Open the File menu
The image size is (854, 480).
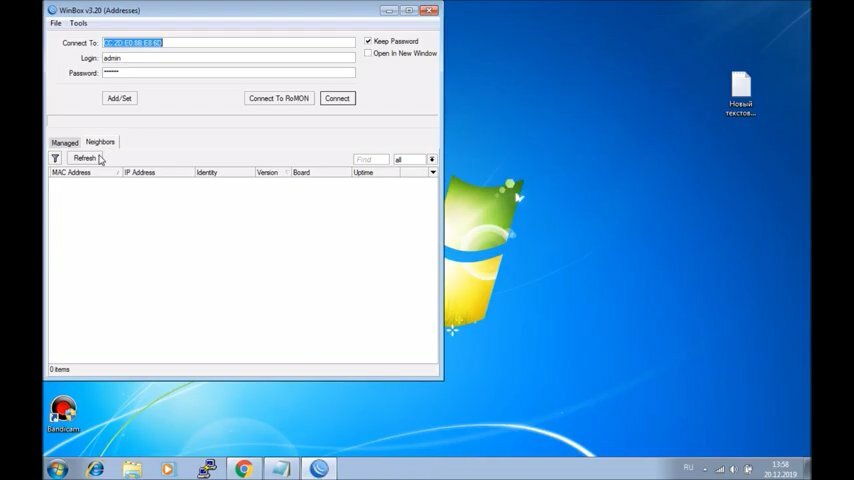(x=56, y=23)
